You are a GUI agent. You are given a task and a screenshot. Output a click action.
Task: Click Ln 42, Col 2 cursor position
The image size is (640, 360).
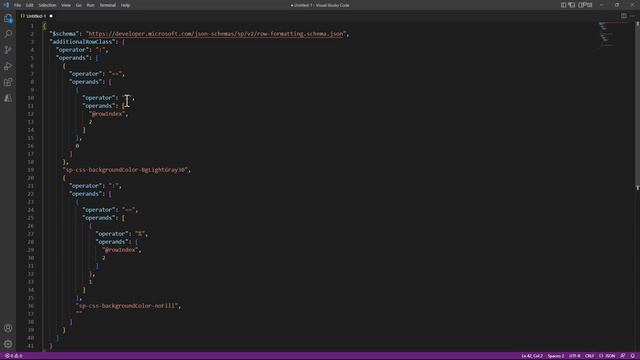pyautogui.click(x=532, y=356)
